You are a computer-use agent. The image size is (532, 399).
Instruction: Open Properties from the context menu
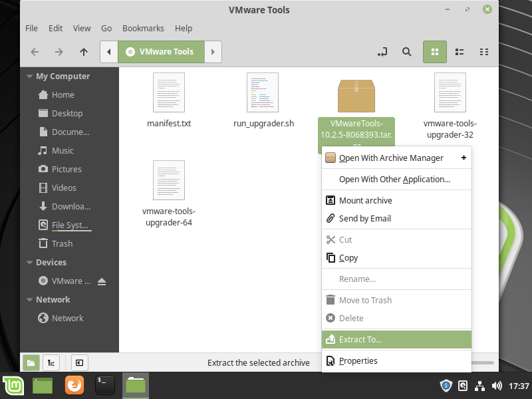396,361
